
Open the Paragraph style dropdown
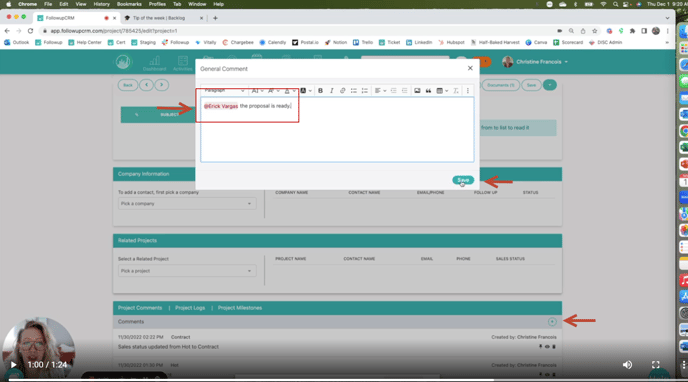click(x=224, y=91)
